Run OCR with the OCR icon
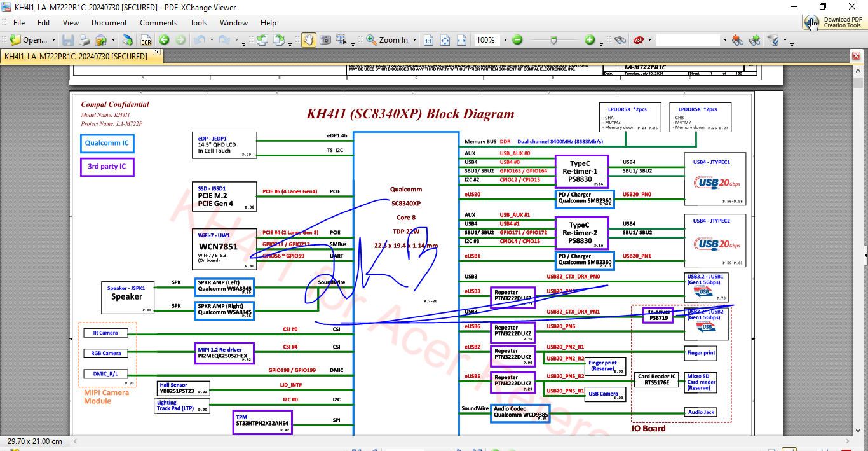This screenshot has width=868, height=451. click(x=146, y=39)
